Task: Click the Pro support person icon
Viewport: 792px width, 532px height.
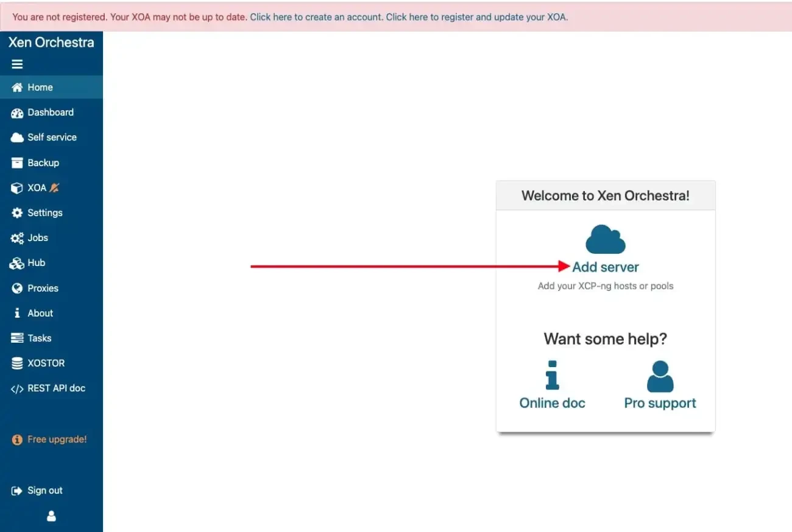Action: [660, 376]
